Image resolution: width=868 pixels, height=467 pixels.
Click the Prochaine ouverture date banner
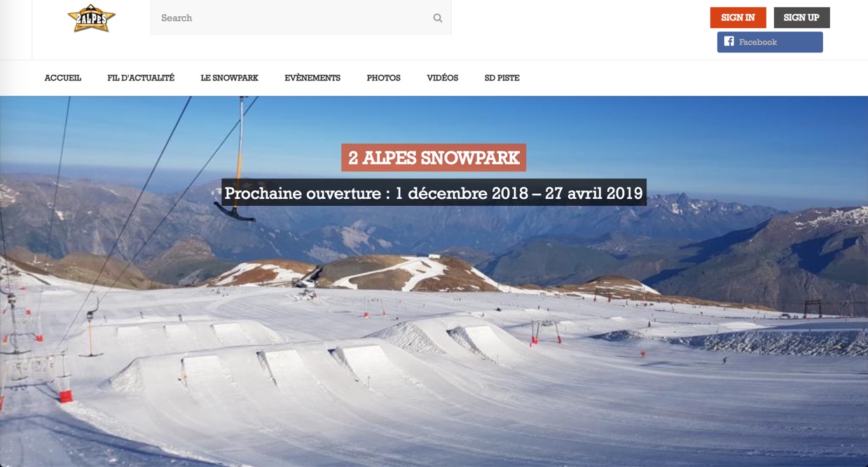[434, 193]
